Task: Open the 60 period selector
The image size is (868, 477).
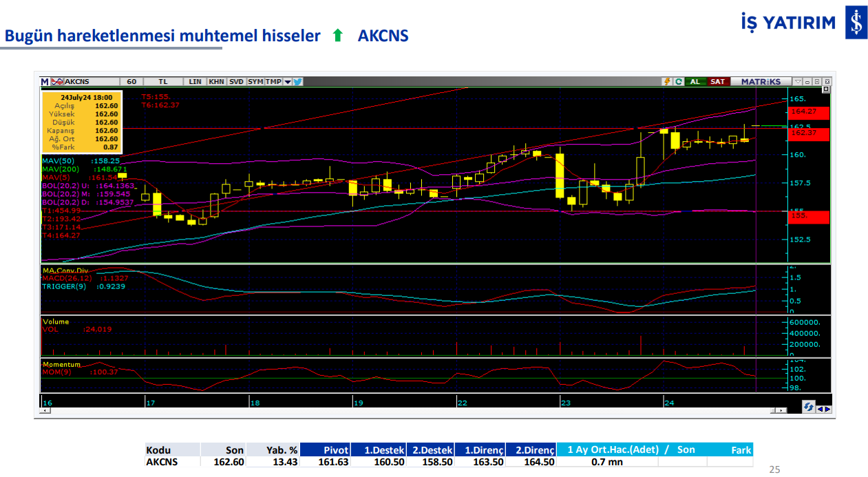Action: click(131, 81)
